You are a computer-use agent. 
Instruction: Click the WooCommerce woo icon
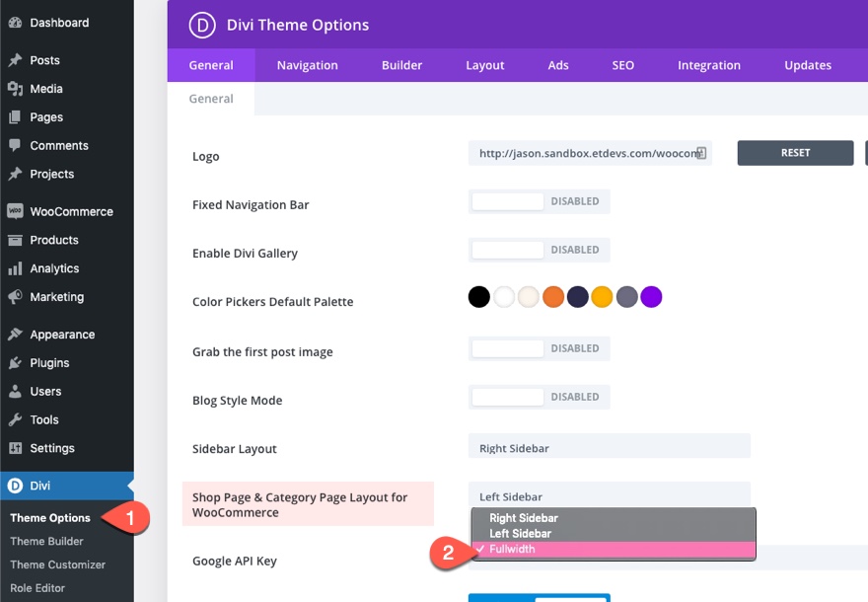15,211
